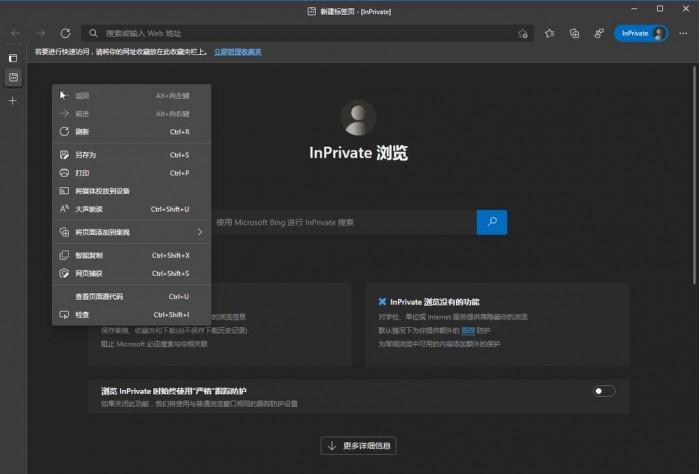Click the browser forward arrow in the toolbar
700x474 pixels.
[x=41, y=33]
